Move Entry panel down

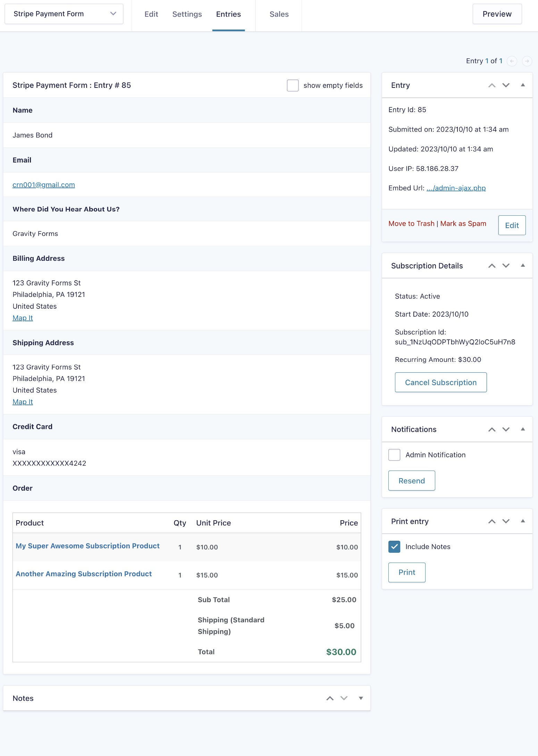point(506,85)
